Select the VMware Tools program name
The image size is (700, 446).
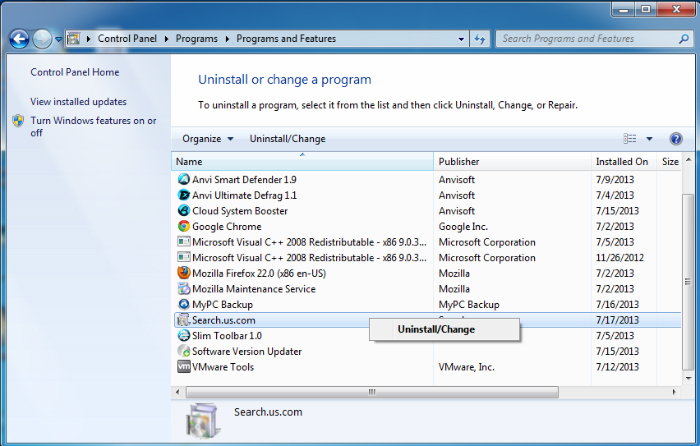click(x=223, y=367)
